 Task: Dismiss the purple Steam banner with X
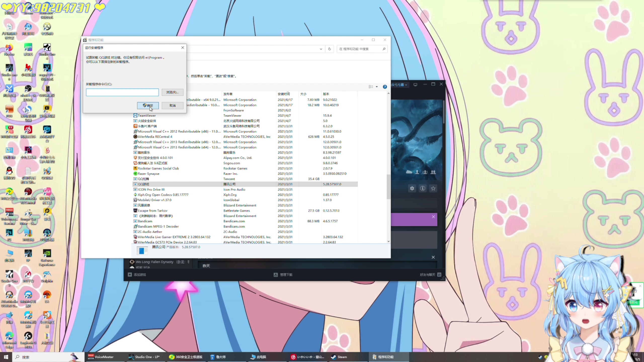pyautogui.click(x=433, y=217)
